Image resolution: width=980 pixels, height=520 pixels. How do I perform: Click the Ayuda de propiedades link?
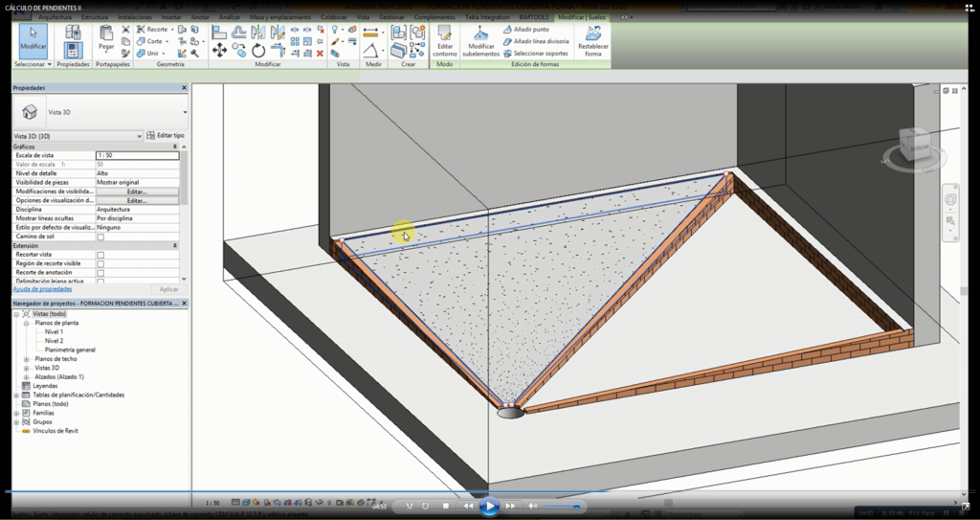click(x=42, y=288)
